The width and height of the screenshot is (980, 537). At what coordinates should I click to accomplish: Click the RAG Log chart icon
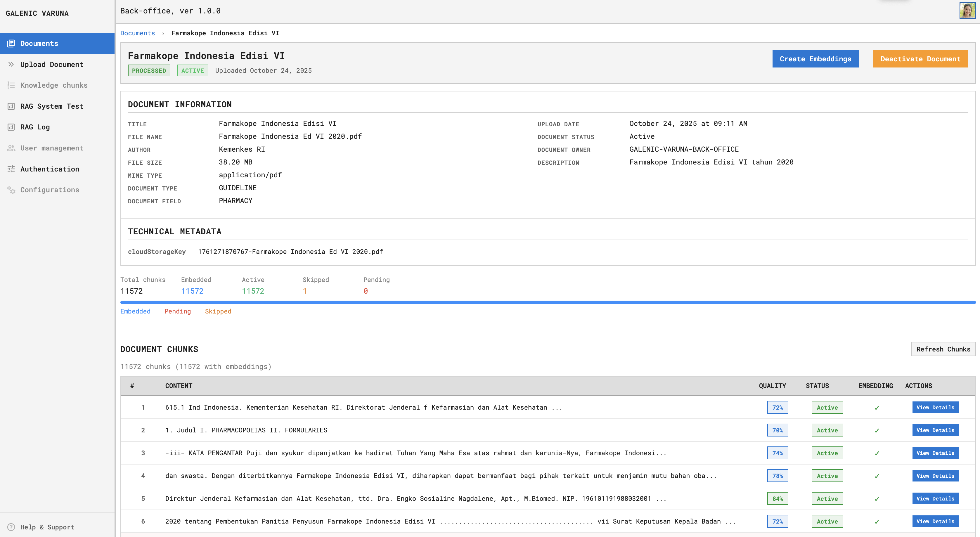pyautogui.click(x=11, y=127)
